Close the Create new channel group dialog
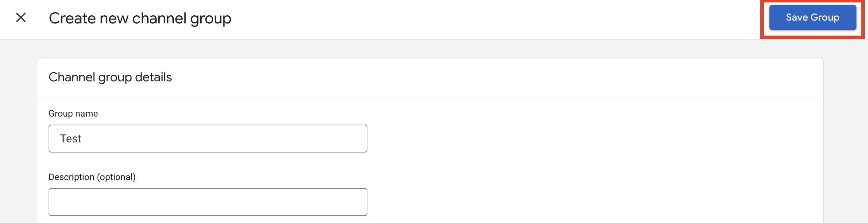Image resolution: width=868 pixels, height=223 pixels. [21, 17]
